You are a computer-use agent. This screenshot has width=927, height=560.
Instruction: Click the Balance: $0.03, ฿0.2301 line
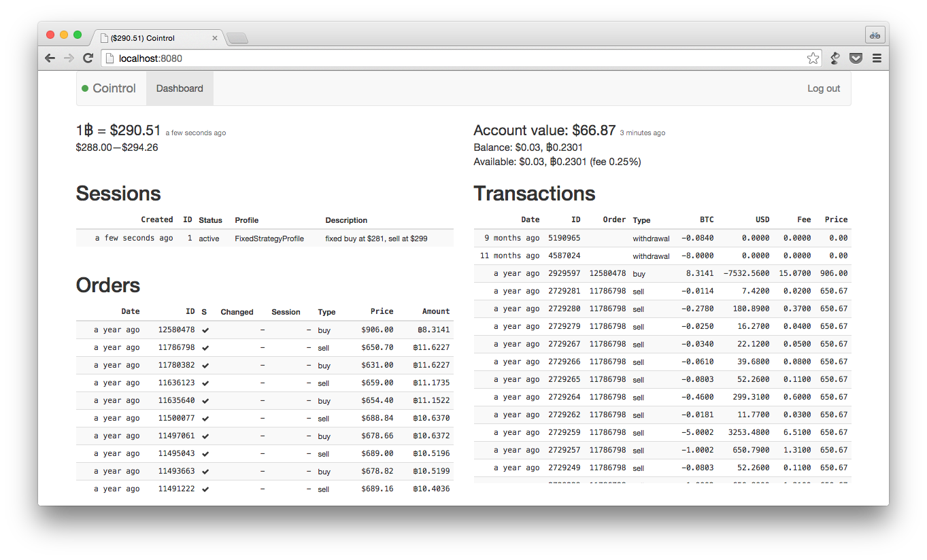pyautogui.click(x=528, y=147)
